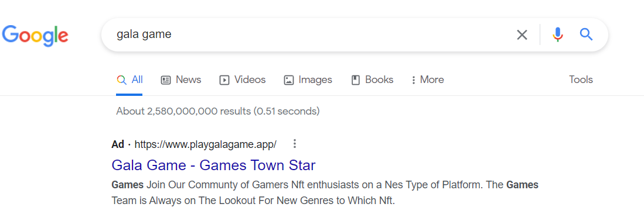Submit search using the blue magnifier icon

586,34
